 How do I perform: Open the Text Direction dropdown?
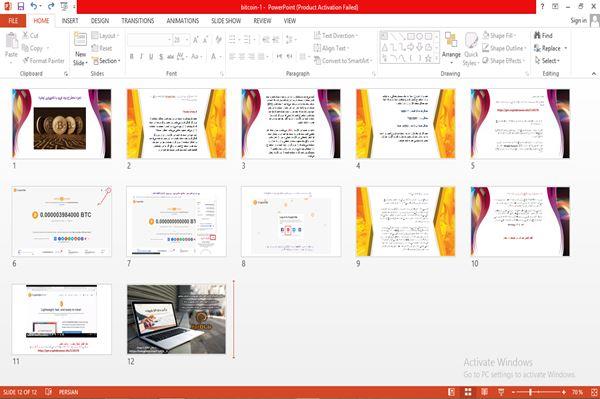pyautogui.click(x=336, y=36)
